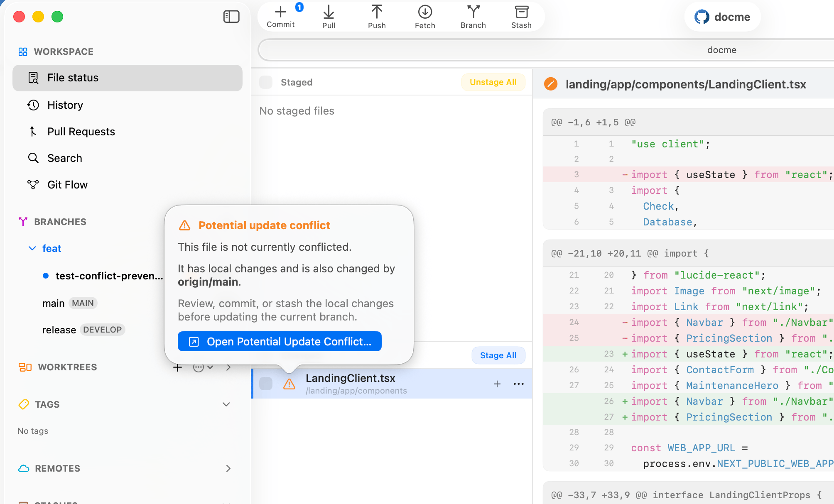
Task: Open the worktrees options ellipsis dropdown
Action: [x=203, y=367]
